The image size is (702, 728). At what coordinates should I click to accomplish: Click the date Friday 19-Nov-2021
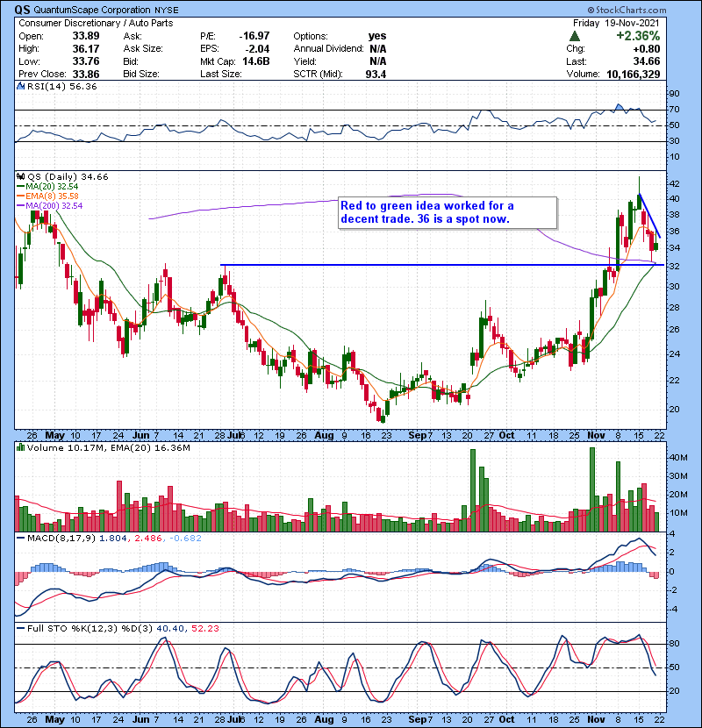point(616,23)
